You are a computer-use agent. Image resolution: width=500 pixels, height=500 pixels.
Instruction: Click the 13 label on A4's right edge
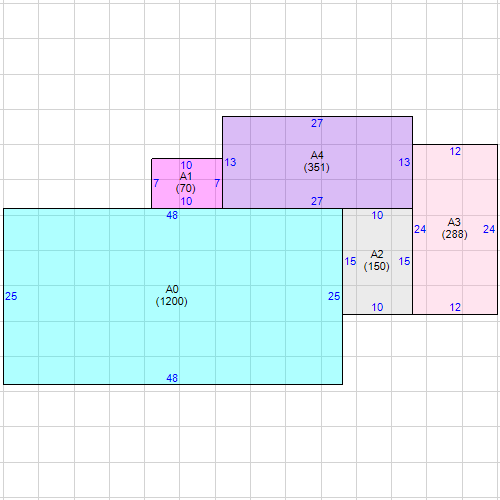pyautogui.click(x=404, y=162)
